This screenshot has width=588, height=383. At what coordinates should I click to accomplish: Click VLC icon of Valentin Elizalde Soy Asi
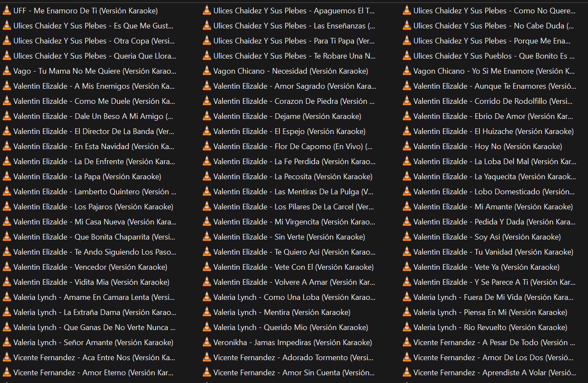coord(407,237)
